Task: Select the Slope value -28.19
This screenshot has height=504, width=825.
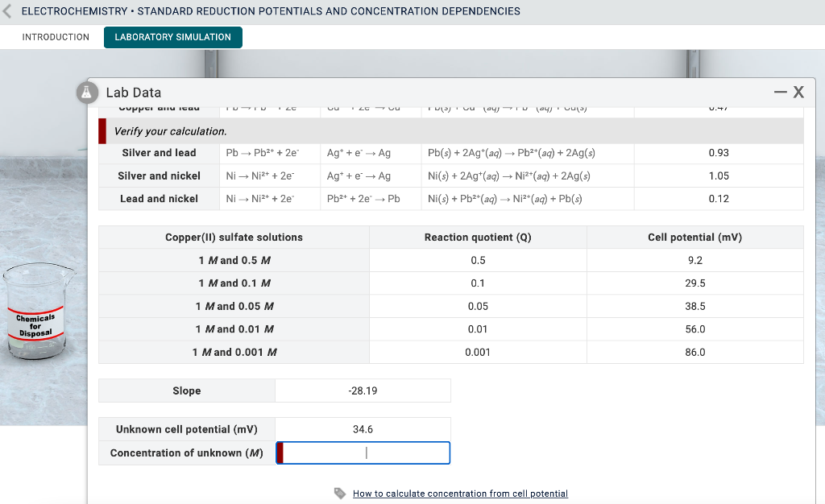Action: point(363,391)
